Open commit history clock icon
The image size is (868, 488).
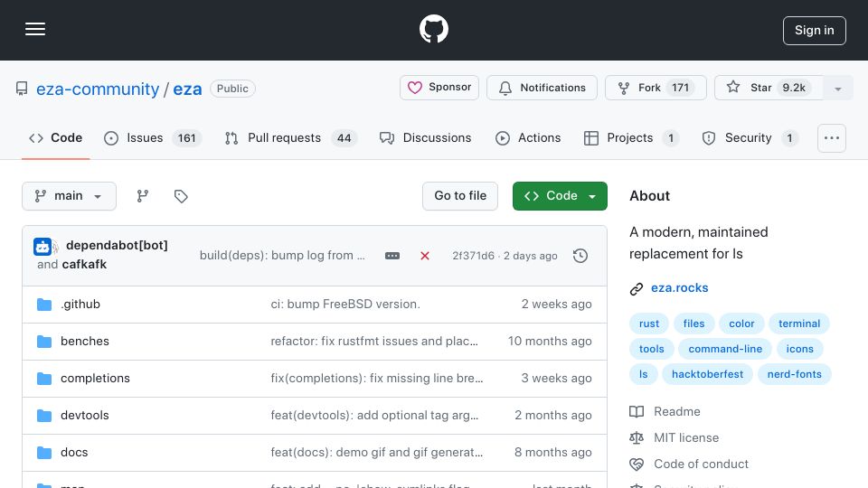click(x=580, y=256)
